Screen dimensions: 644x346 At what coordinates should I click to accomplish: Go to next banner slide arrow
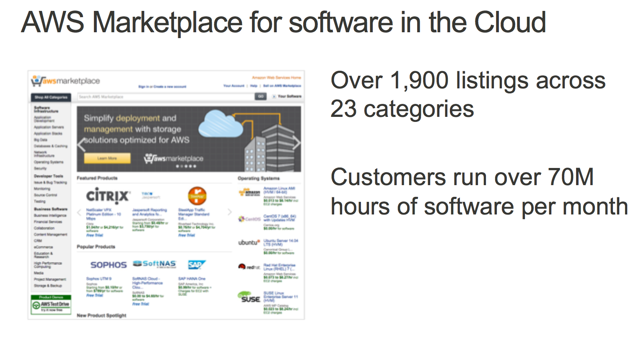(296, 143)
